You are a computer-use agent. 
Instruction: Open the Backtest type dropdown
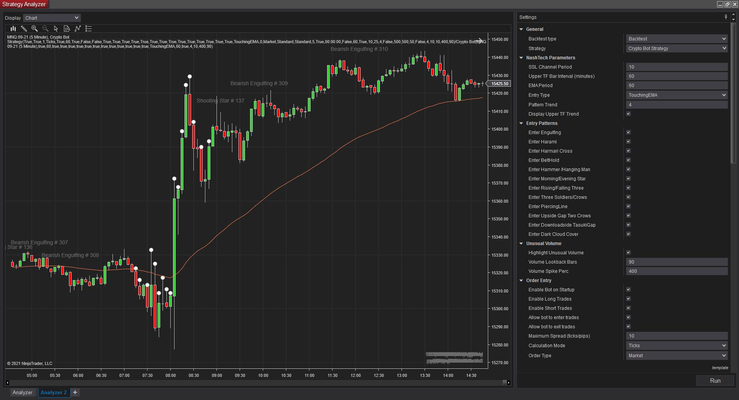coord(676,38)
